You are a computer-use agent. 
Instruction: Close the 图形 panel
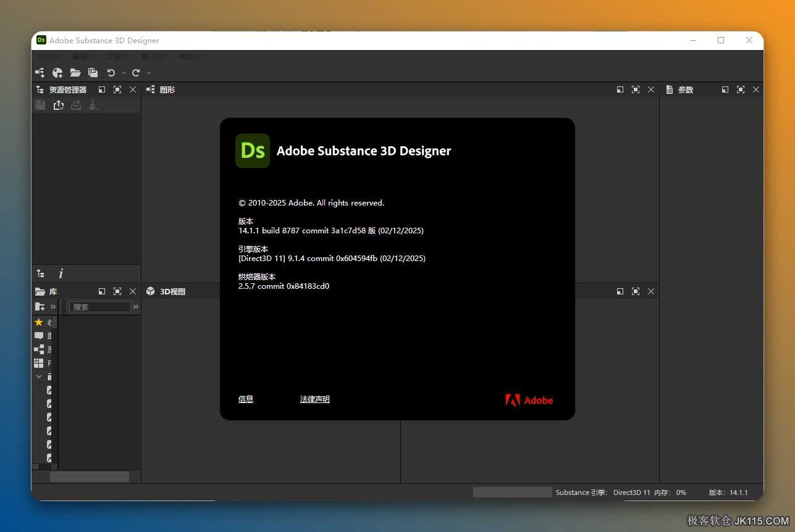(651, 89)
